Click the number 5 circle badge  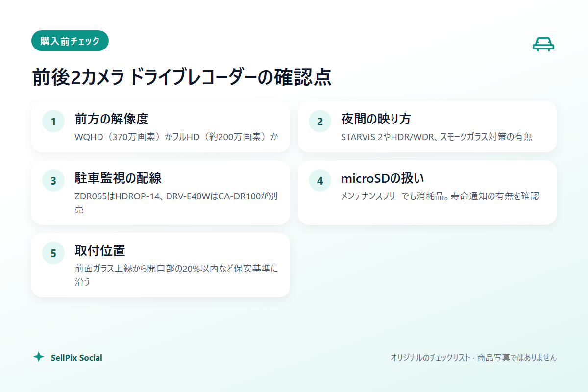tap(53, 253)
